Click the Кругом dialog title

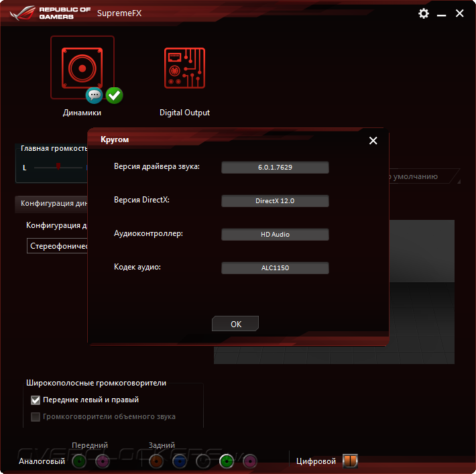(115, 139)
